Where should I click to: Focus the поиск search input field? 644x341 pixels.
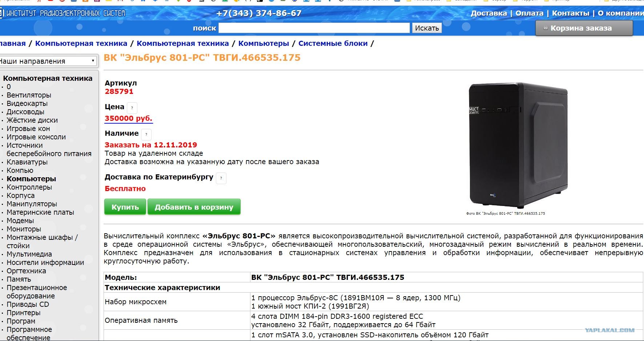coord(314,28)
